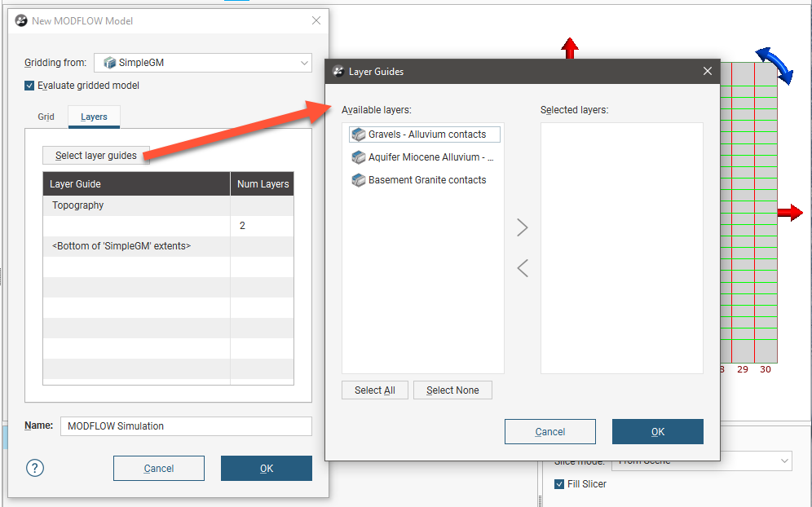Click the Aquifer Miocene Alluvium surface icon
812x507 pixels.
358,157
